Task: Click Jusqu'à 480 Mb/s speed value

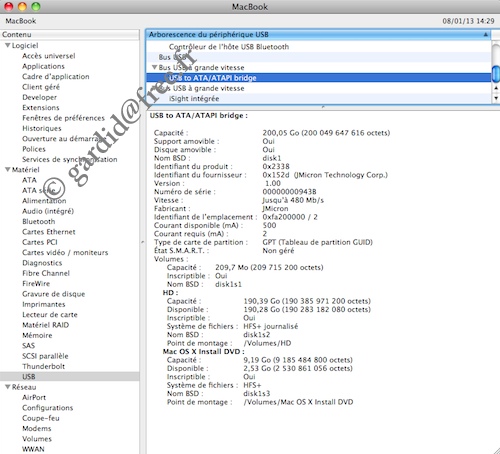Action: [293, 200]
